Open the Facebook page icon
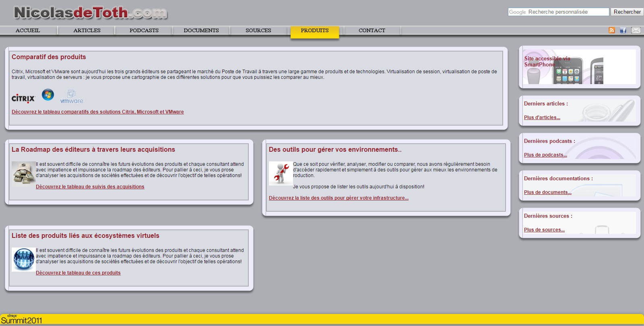The height and width of the screenshot is (326, 644). pos(623,30)
